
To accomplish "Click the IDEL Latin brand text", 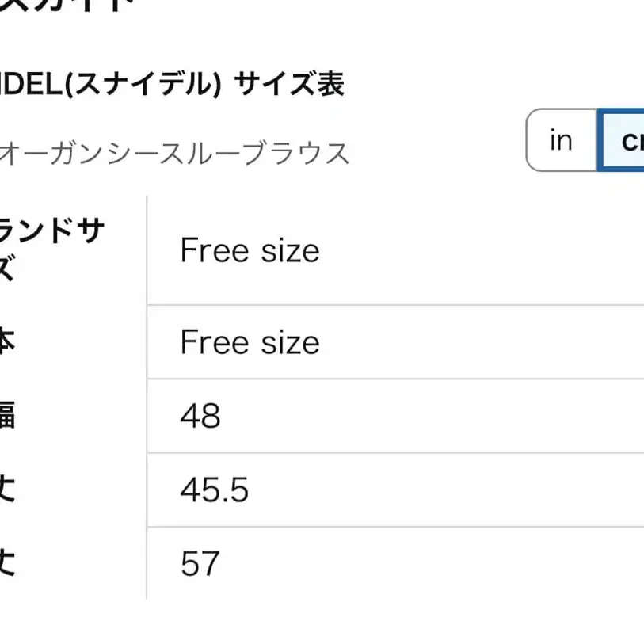I will tap(30, 84).
